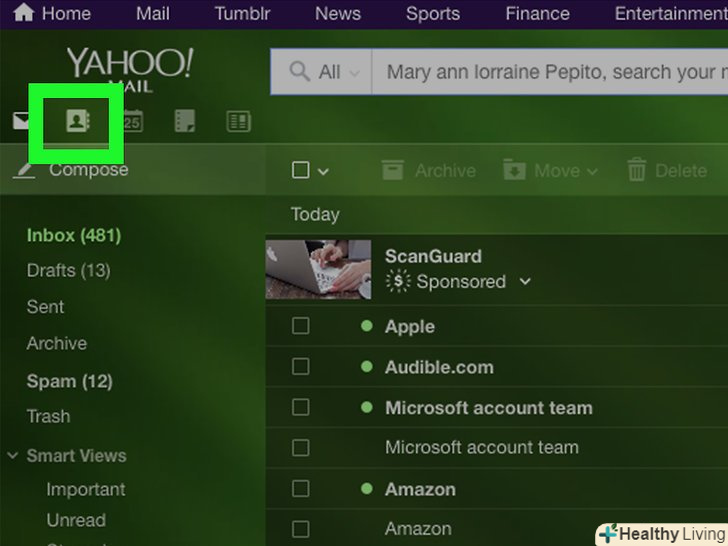The height and width of the screenshot is (546, 728).
Task: Click the unread dot beside bold Amazon
Action: pos(367,488)
